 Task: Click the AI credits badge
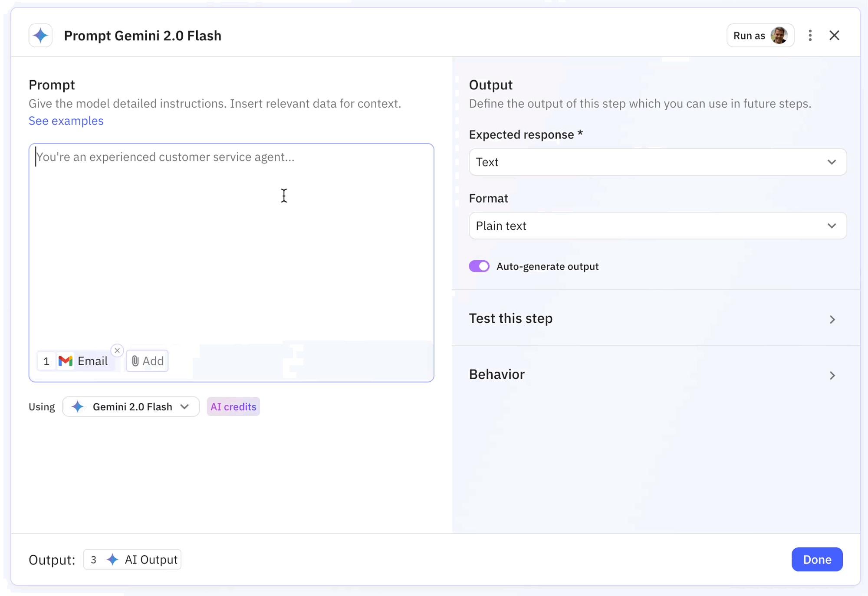pyautogui.click(x=233, y=407)
